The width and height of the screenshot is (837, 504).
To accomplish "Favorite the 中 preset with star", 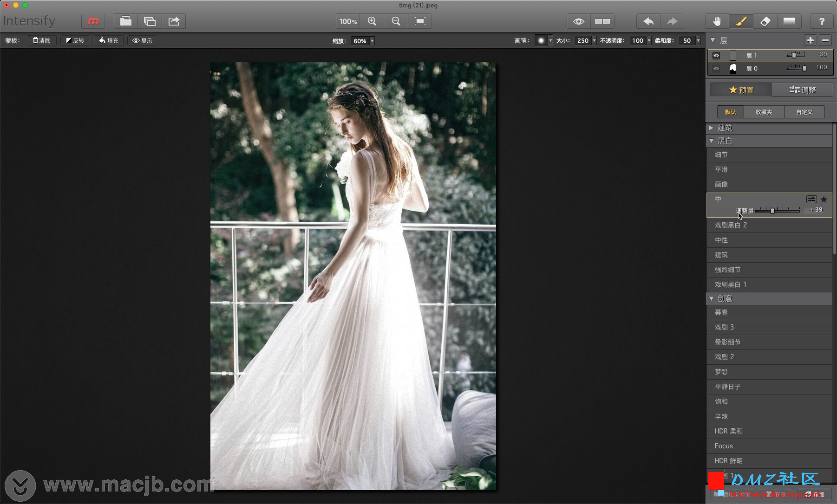I will coord(824,200).
